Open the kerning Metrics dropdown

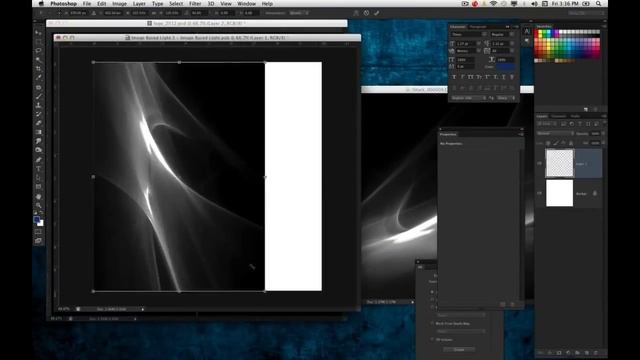[468, 51]
